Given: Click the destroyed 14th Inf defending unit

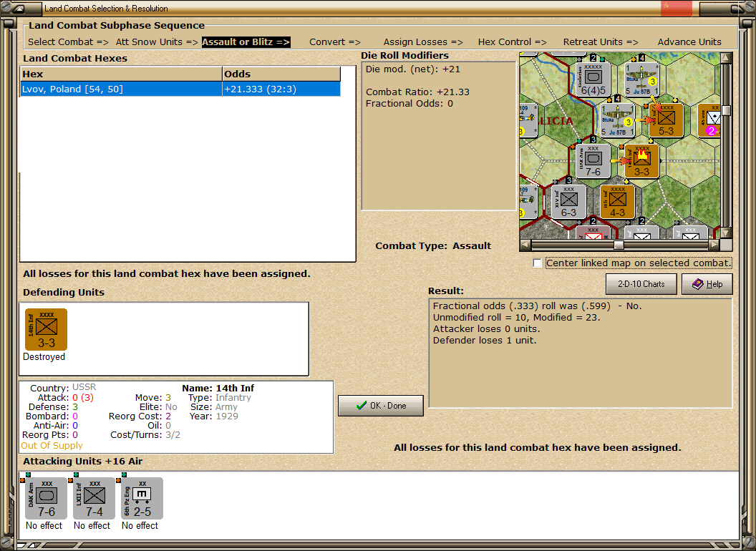Looking at the screenshot, I should [x=46, y=330].
